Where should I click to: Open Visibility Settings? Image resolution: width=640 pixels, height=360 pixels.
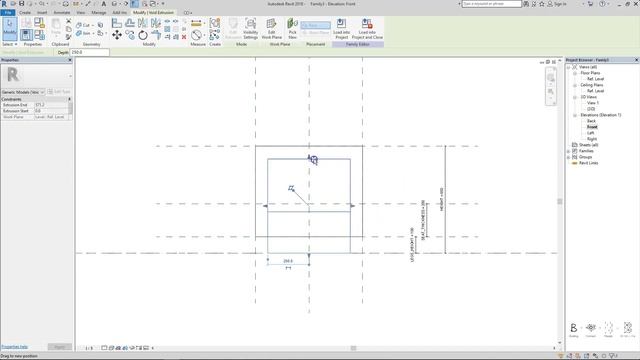click(251, 29)
